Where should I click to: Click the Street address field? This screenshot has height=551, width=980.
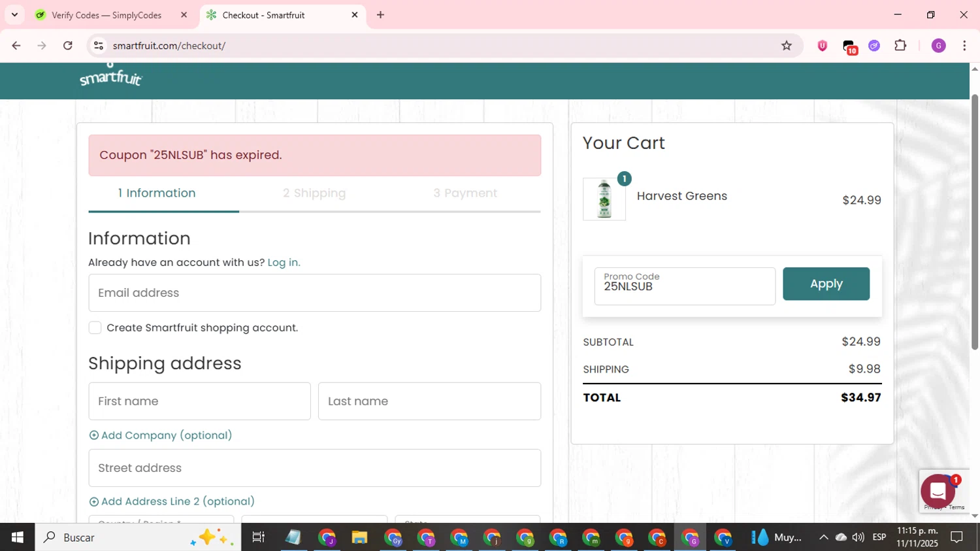[x=314, y=468]
